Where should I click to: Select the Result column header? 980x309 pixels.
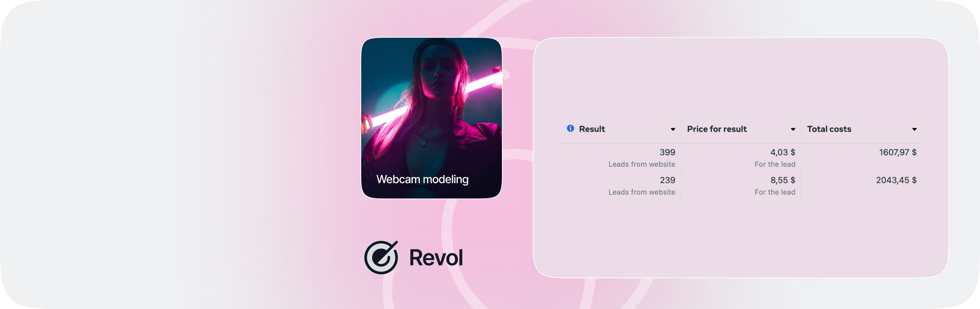point(591,129)
